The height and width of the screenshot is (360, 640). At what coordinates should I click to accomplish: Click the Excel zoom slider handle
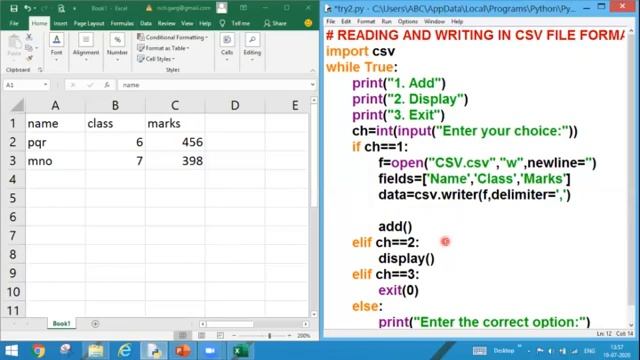(x=269, y=336)
